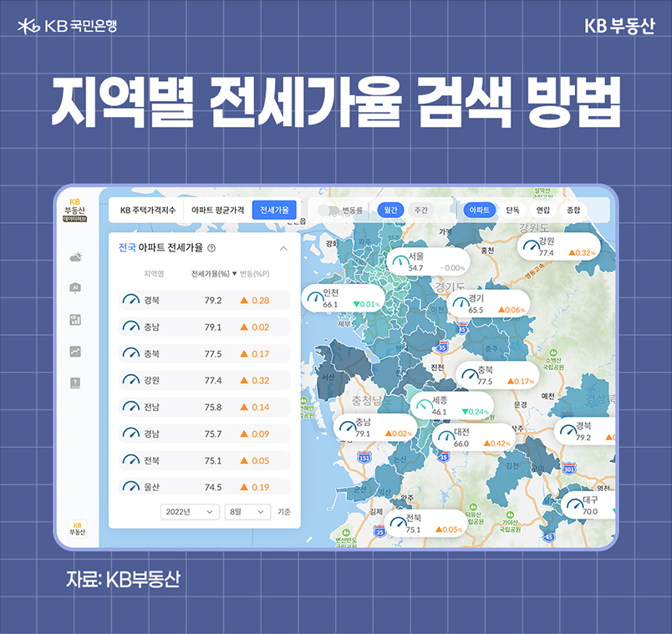Click gauge icon in the 전북 list row
The image size is (672, 634).
[x=131, y=460]
